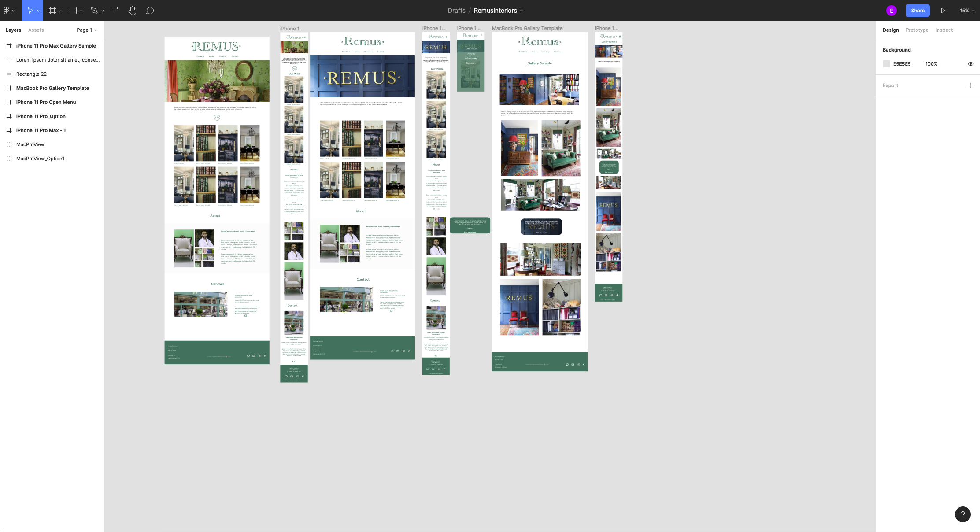
Task: Open the help button
Action: tap(962, 514)
